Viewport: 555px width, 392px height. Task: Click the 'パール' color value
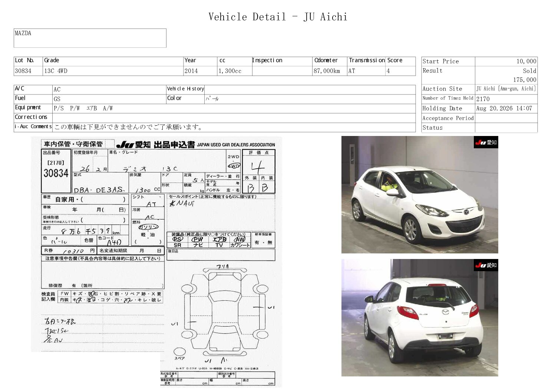(x=212, y=99)
